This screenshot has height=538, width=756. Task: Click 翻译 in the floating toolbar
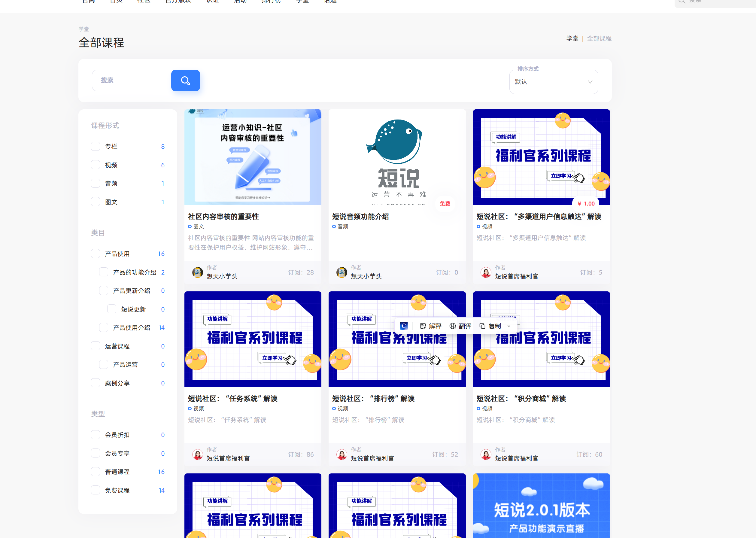coord(460,326)
